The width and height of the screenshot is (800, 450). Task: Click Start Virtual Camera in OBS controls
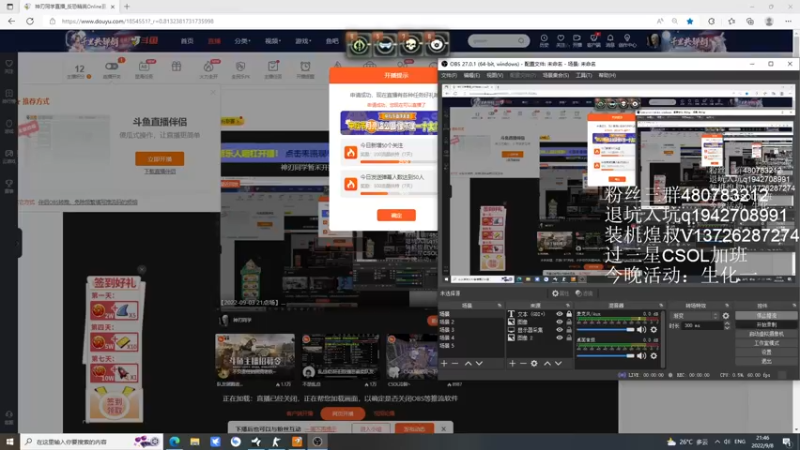[766, 334]
